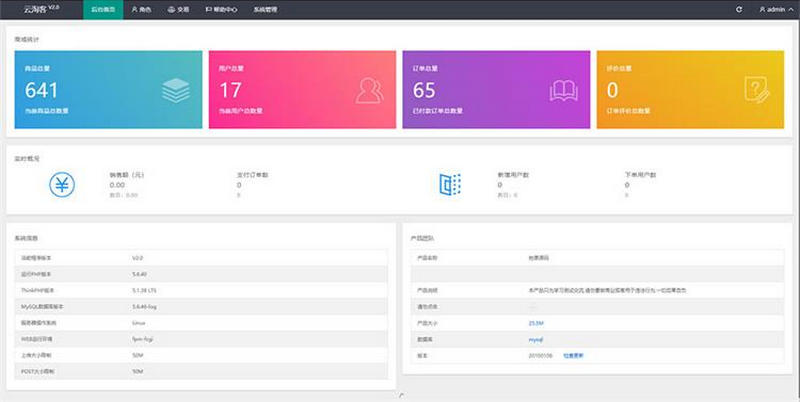This screenshot has height=402, width=800.
Task: Click the fpm-fcgi web environment value
Action: (x=140, y=339)
